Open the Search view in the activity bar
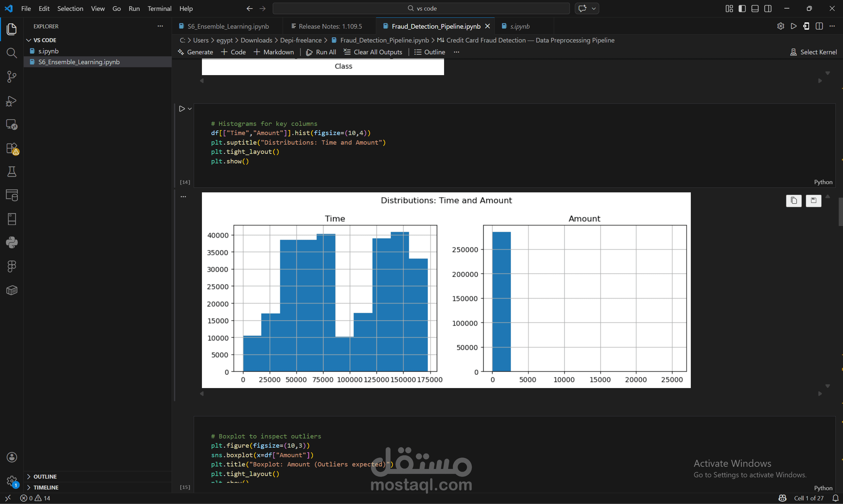The height and width of the screenshot is (504, 843). [12, 53]
